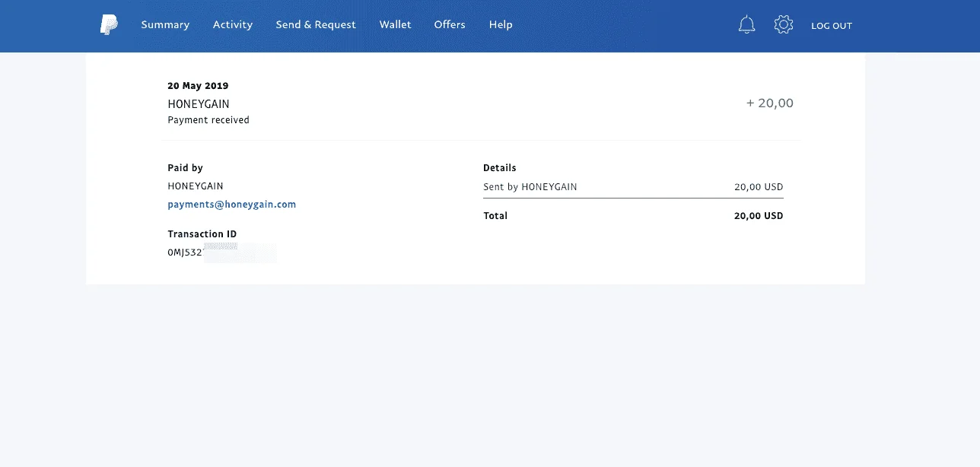Click the Payment received status text
Image resolution: width=980 pixels, height=467 pixels.
[208, 120]
